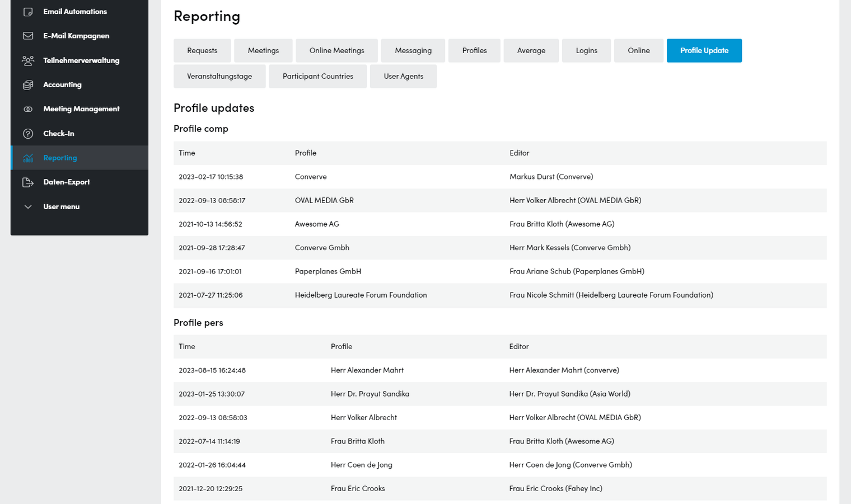Viewport: 851px width, 504px height.
Task: Switch to the Meetings tab
Action: tap(263, 50)
